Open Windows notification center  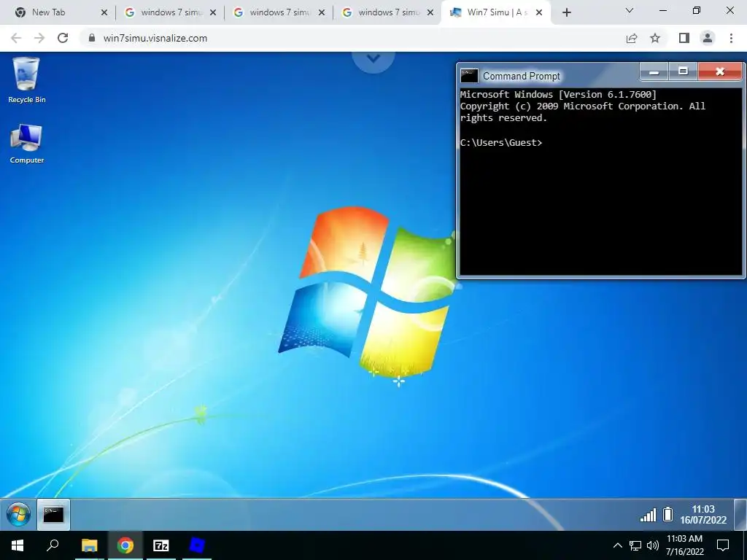point(723,545)
